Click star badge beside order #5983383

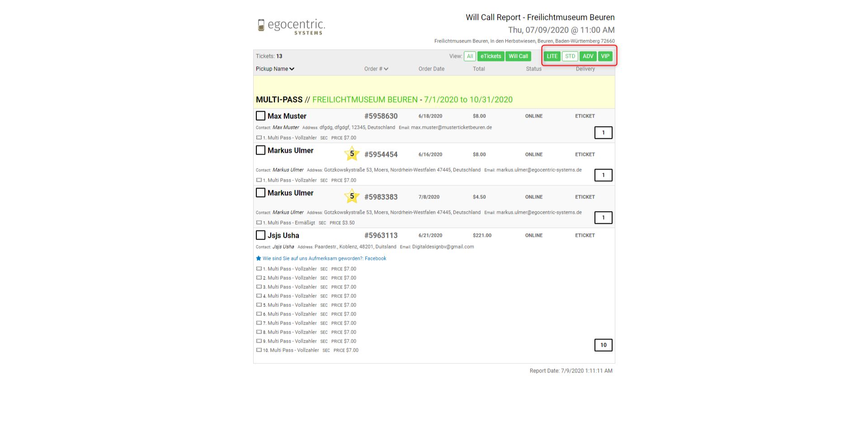click(352, 196)
